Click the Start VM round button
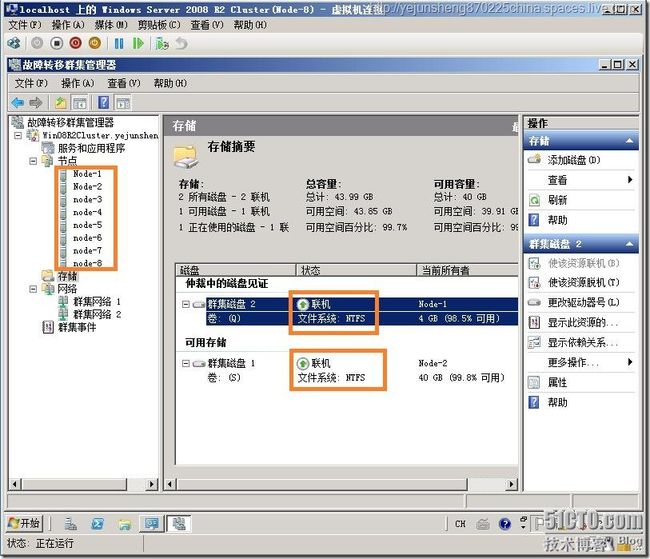Image resolution: width=650 pixels, height=559 pixels. [37, 43]
